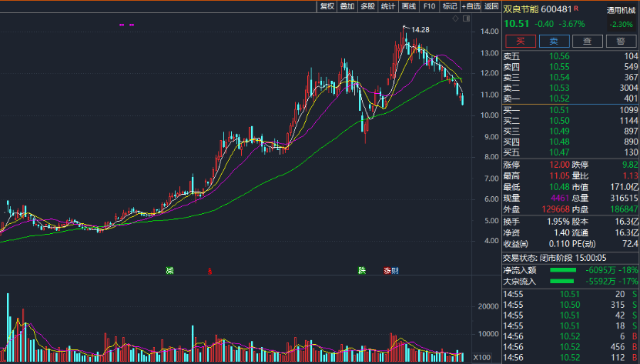Image resolution: width=640 pixels, height=364 pixels.
Task: Switch to 多股 multi-stock view
Action: [367, 6]
